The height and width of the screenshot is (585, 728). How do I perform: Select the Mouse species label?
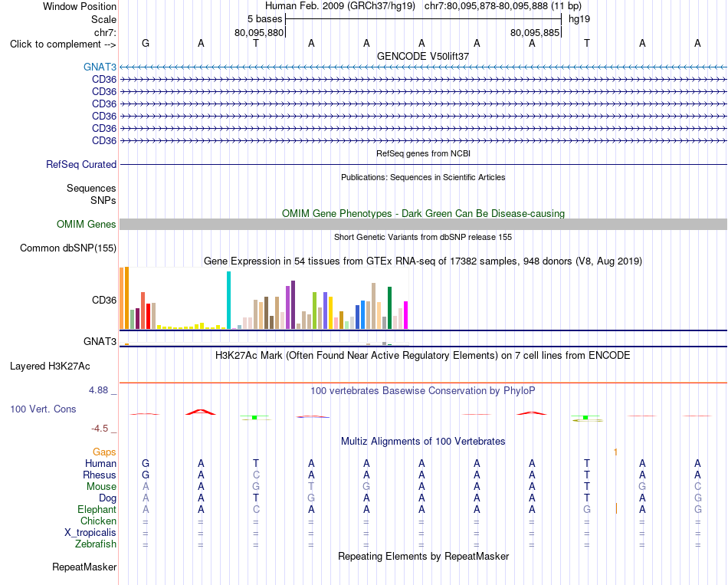(x=101, y=487)
